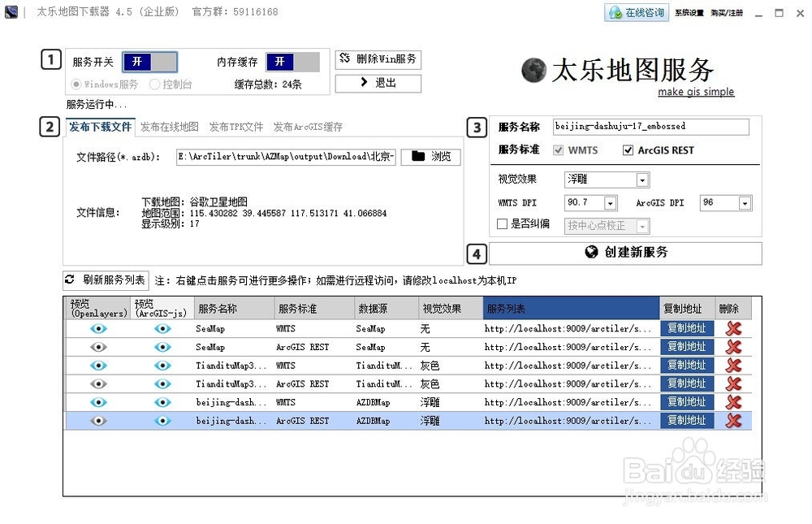
Task: Delete the SeaMap ArcGIS REST service
Action: pyautogui.click(x=733, y=347)
